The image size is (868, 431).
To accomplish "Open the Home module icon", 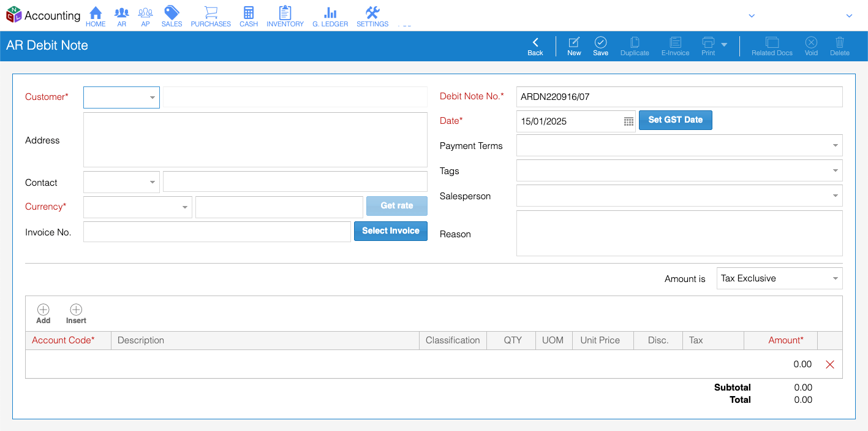I will 96,13.
